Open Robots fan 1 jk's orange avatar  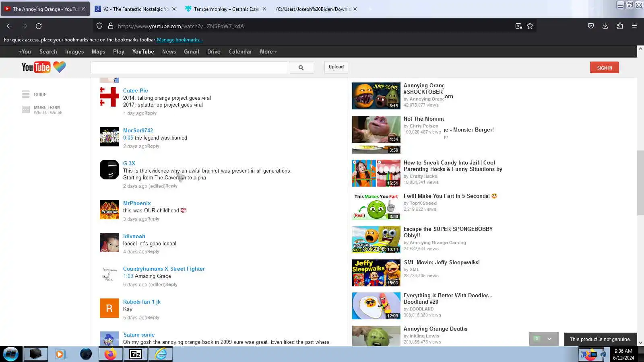point(109,308)
